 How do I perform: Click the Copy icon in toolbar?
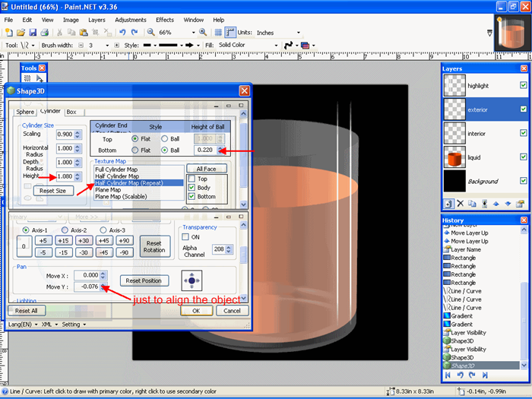pos(71,33)
